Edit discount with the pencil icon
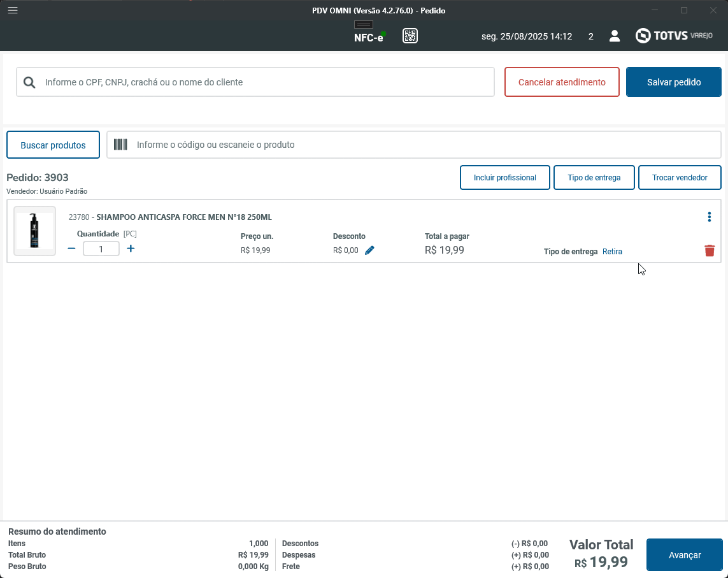This screenshot has width=728, height=578. pos(369,250)
